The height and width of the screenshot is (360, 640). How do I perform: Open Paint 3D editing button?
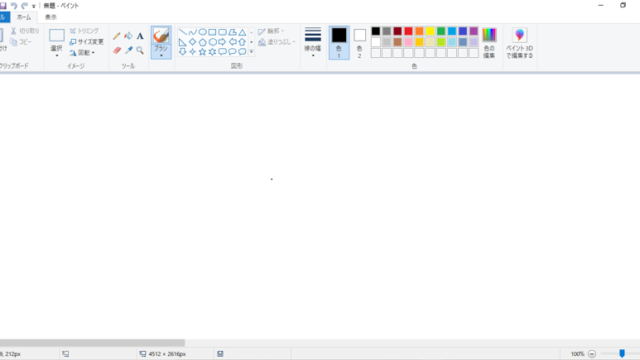point(519,43)
